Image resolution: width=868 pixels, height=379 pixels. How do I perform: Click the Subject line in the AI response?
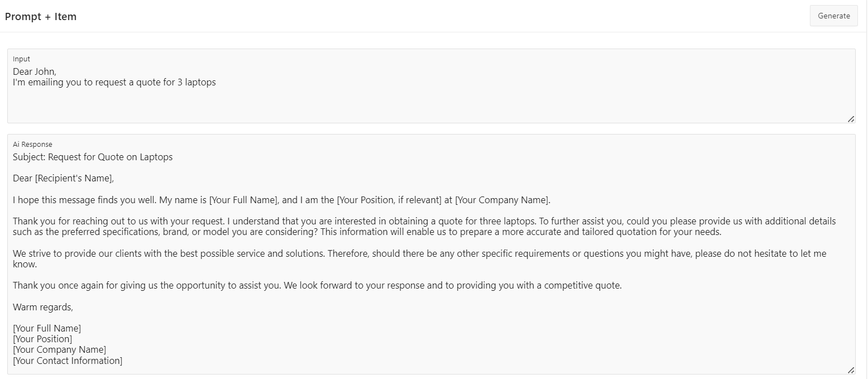pyautogui.click(x=93, y=157)
